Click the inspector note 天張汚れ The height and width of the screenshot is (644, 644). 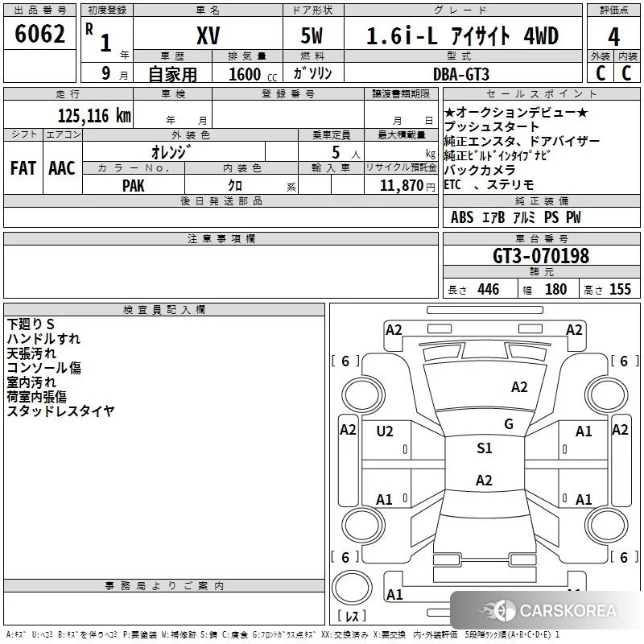point(31,353)
